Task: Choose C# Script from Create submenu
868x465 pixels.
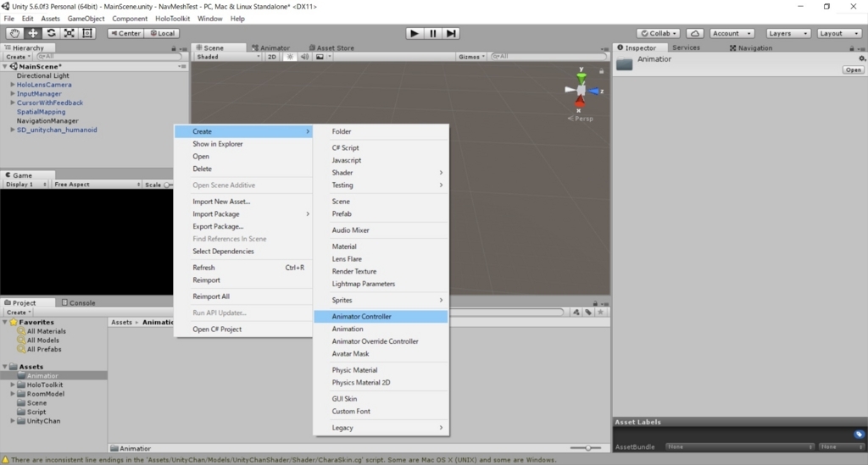Action: click(x=381, y=147)
